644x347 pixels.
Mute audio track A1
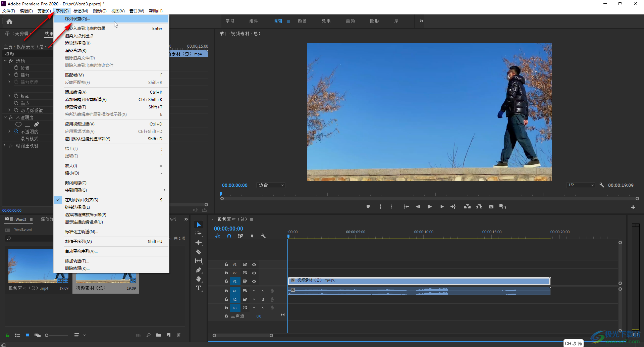pyautogui.click(x=254, y=291)
